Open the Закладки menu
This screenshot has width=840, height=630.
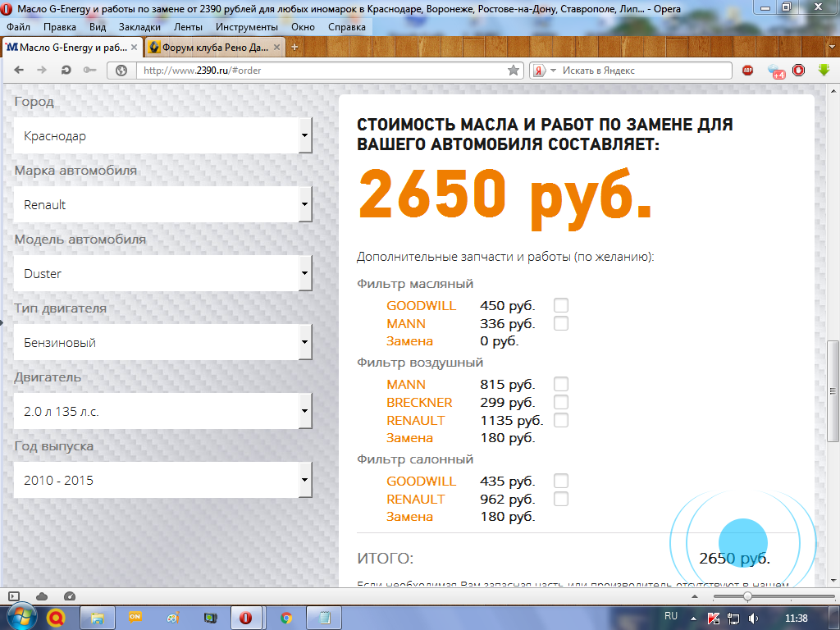point(139,27)
